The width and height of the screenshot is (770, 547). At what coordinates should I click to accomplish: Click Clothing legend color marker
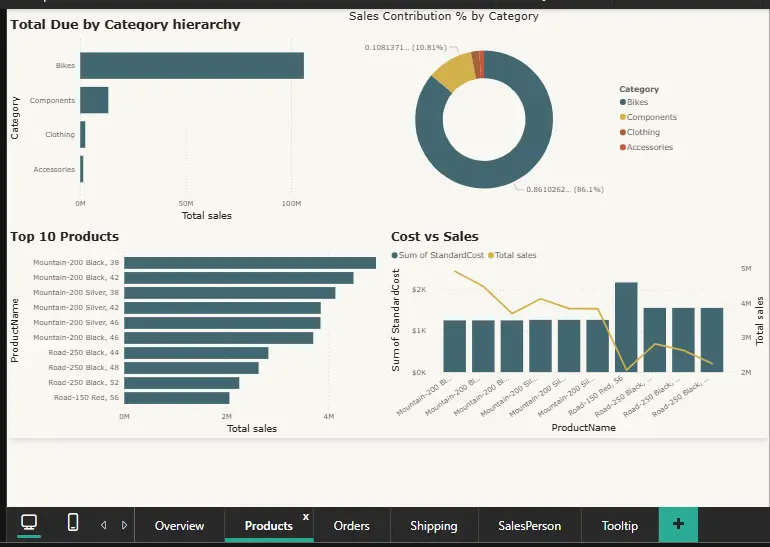click(623, 132)
